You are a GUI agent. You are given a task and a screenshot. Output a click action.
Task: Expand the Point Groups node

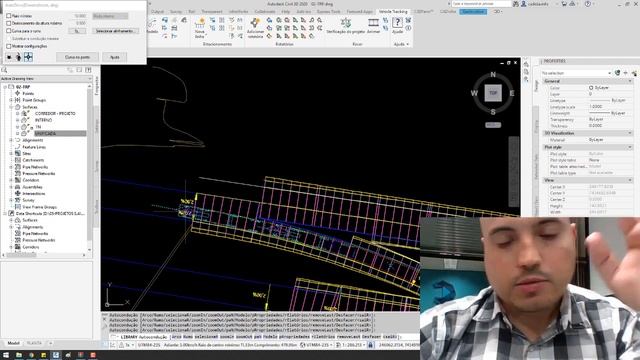11,100
